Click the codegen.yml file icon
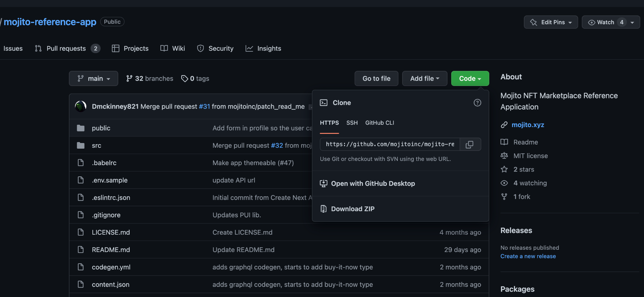 tap(81, 267)
